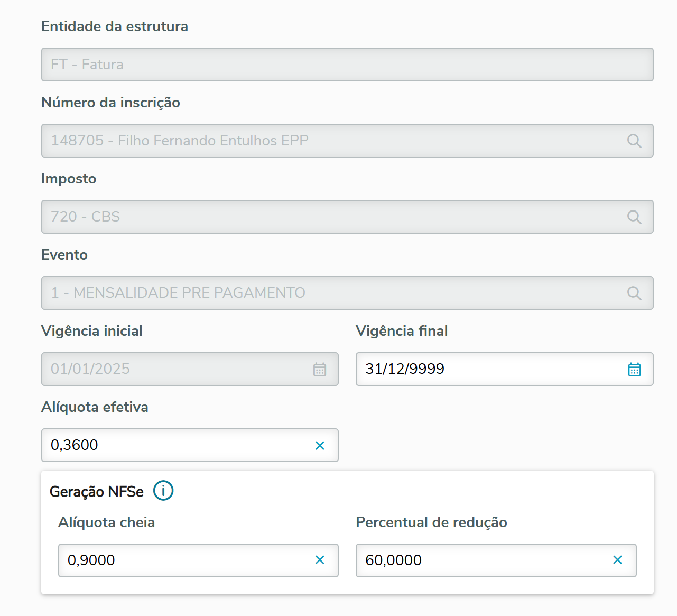Image resolution: width=677 pixels, height=616 pixels.
Task: Click the Vigência inicial calendar icon
Action: [320, 369]
